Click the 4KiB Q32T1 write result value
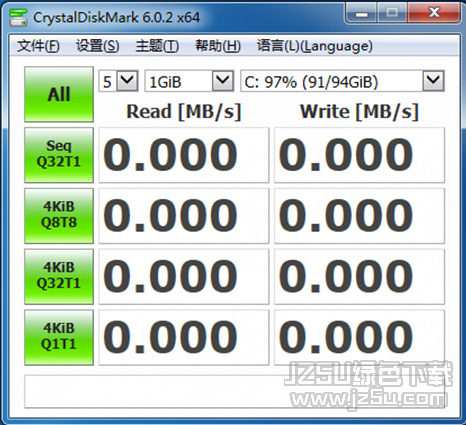The width and height of the screenshot is (466, 425). click(x=359, y=276)
